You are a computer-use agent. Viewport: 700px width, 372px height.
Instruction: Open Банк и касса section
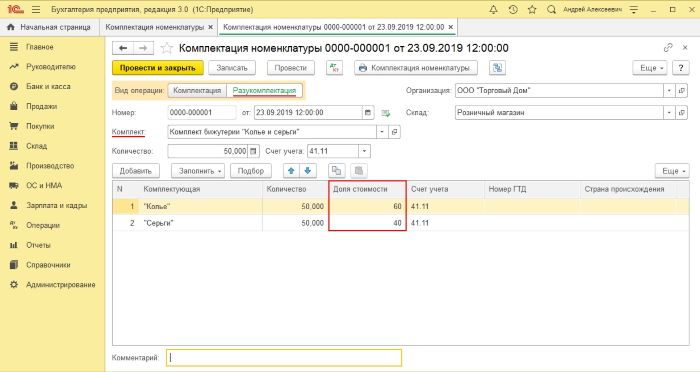pos(48,86)
